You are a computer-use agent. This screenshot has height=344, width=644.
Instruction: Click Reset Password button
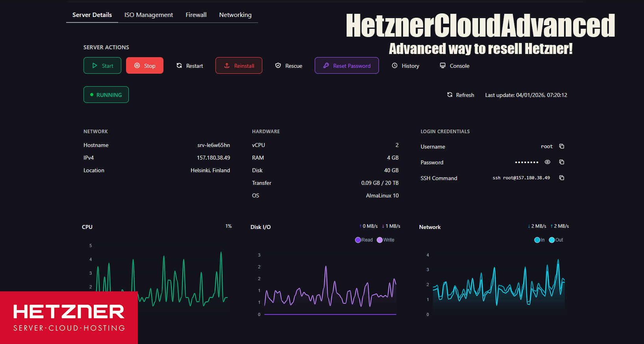(x=347, y=65)
